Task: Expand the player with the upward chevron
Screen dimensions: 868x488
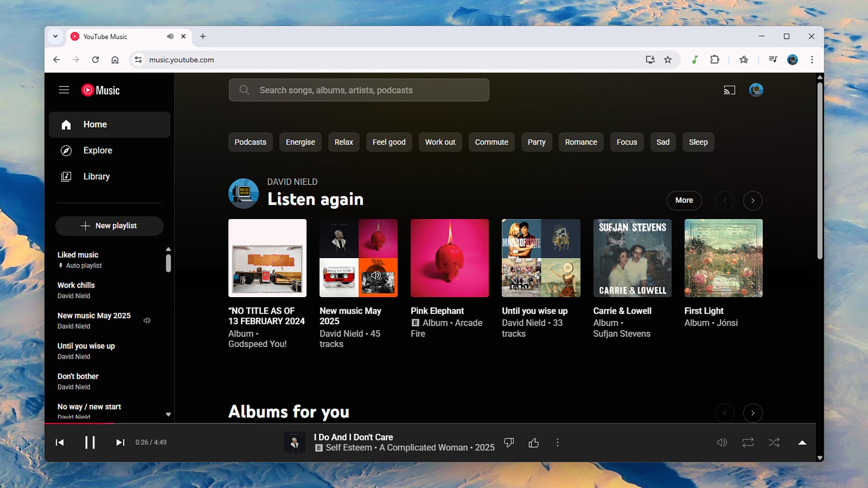Action: (x=802, y=442)
